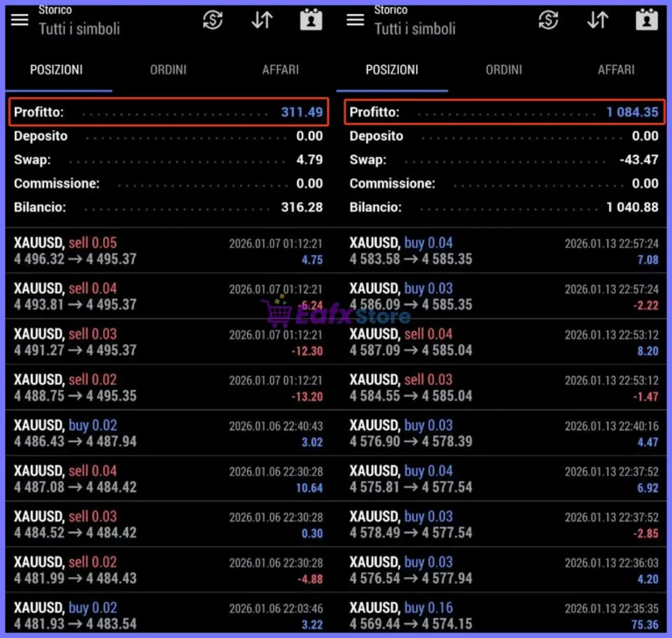The width and height of the screenshot is (672, 638).
Task: Open XAUUSD buy 0.02 trade at 4 481.93
Action: click(168, 613)
